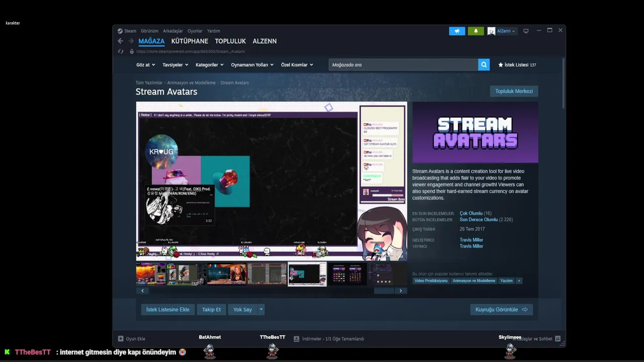The height and width of the screenshot is (362, 644).
Task: Switch to the KÜTÜPHANE tab
Action: click(x=190, y=41)
